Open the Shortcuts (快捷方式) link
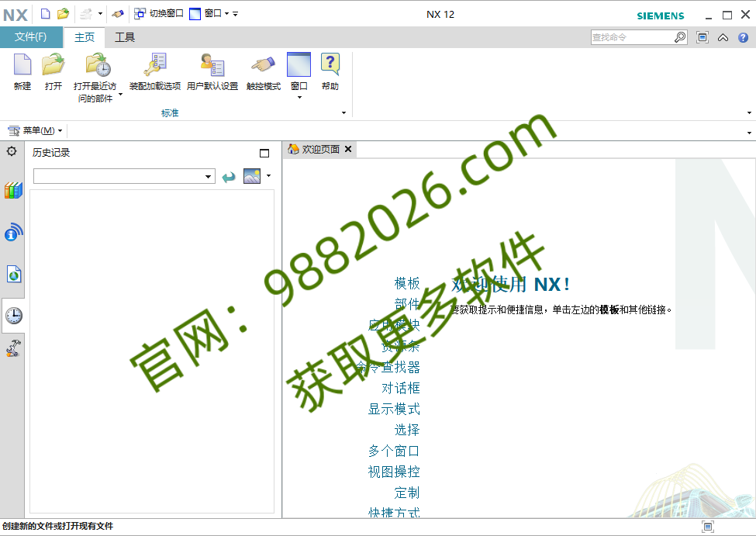Image resolution: width=756 pixels, height=536 pixels. [x=394, y=513]
